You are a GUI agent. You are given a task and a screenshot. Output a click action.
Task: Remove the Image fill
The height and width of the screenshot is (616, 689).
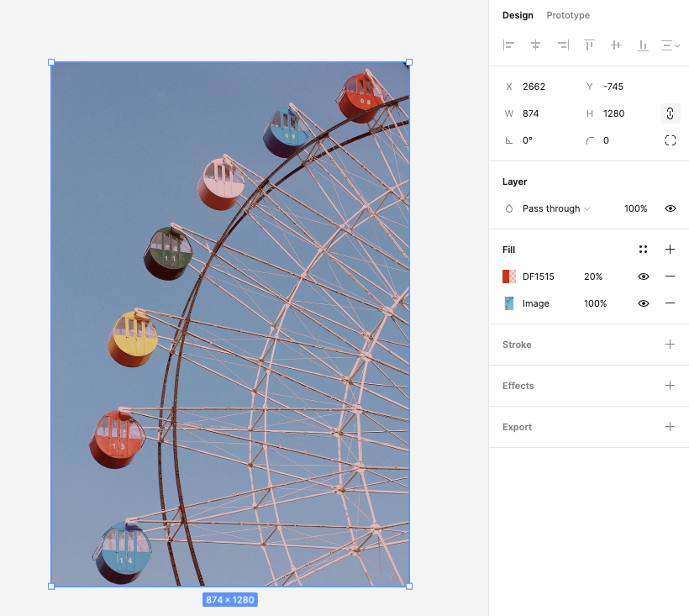click(x=671, y=303)
